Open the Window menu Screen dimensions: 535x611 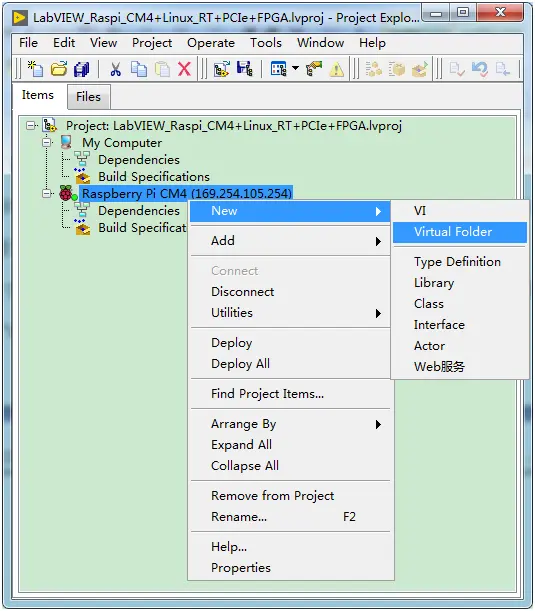320,42
